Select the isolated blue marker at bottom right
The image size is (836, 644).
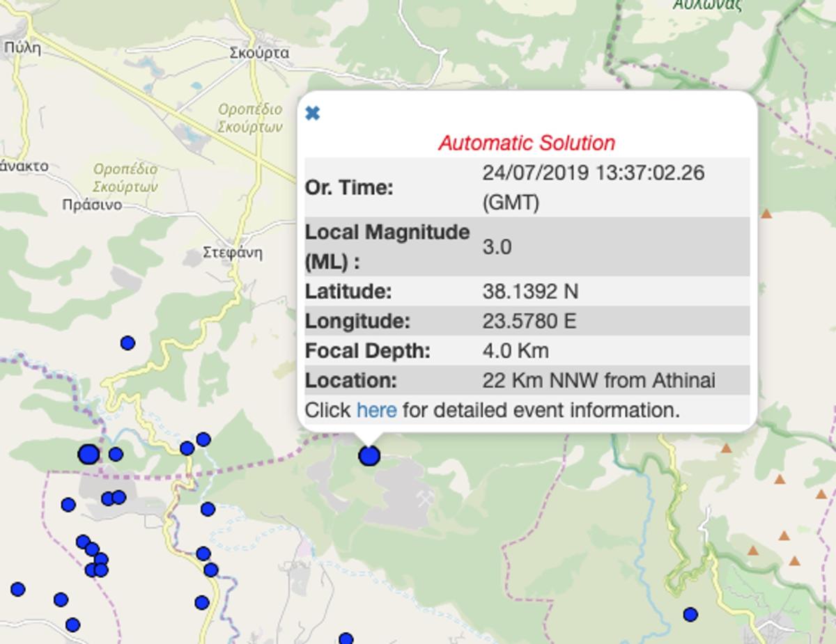coord(690,615)
